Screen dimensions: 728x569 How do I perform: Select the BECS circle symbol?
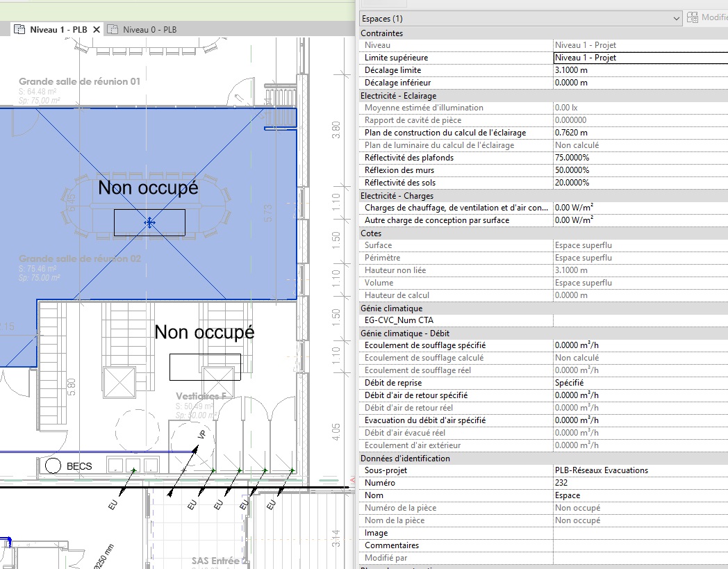pyautogui.click(x=52, y=466)
